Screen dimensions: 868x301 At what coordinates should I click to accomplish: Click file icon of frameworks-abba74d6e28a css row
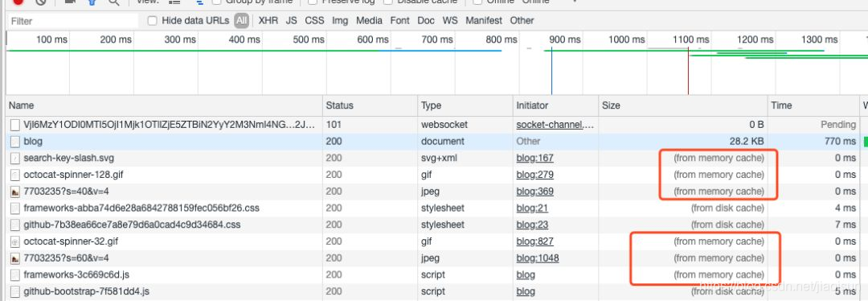pos(15,208)
